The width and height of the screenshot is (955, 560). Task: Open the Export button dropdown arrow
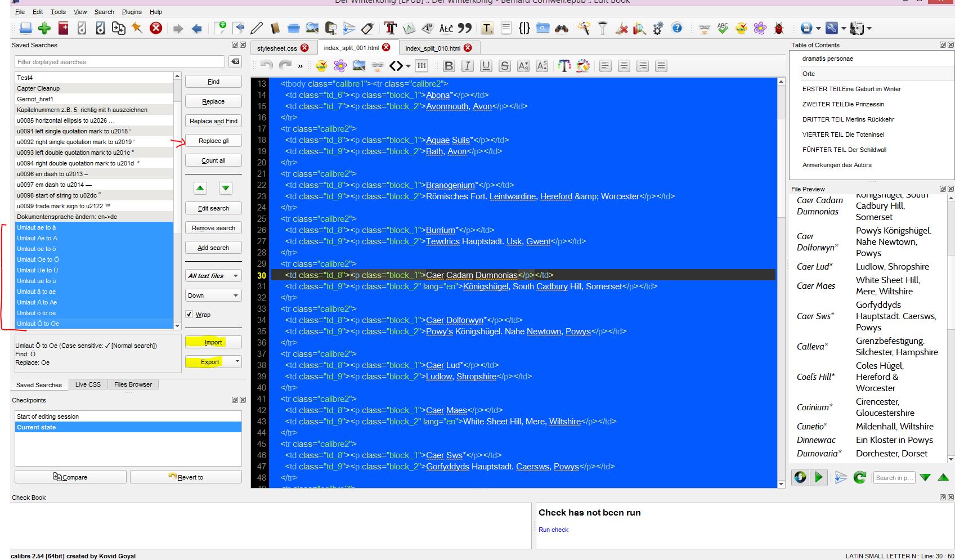(x=237, y=362)
